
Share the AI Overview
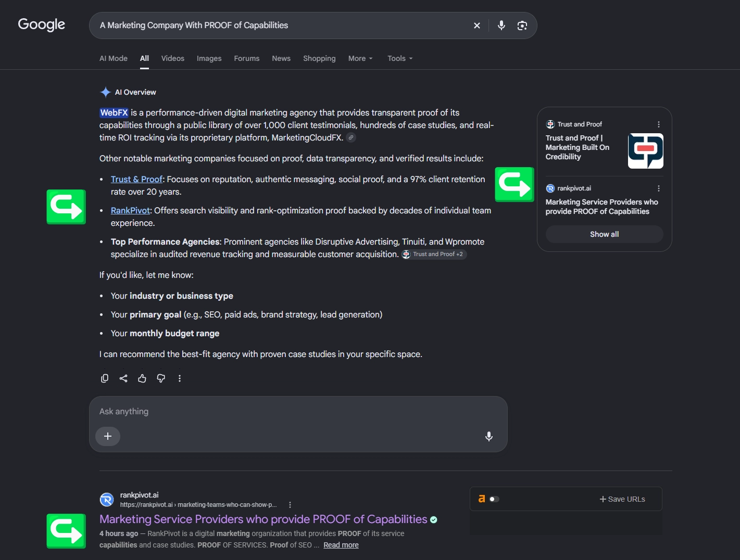tap(123, 378)
